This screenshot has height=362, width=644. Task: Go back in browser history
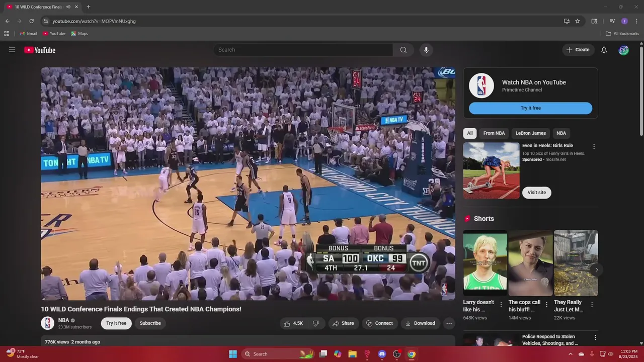[7, 21]
